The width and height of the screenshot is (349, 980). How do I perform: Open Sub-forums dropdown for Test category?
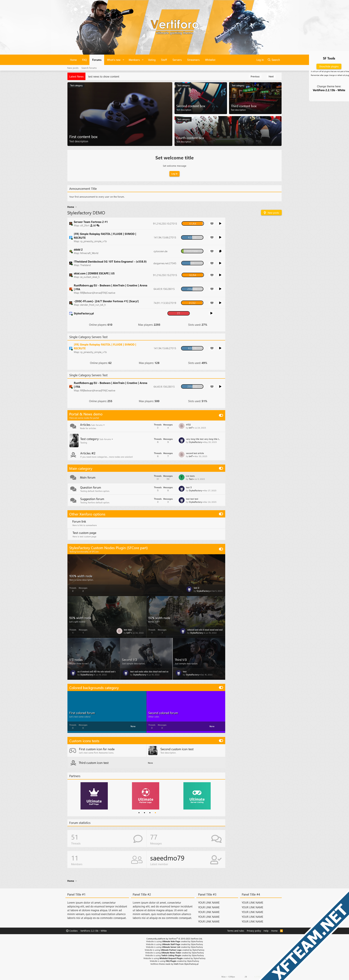[106, 439]
